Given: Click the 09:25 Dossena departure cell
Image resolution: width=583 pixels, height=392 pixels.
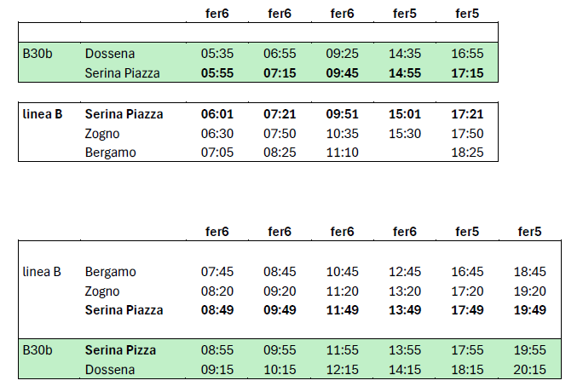Looking at the screenshot, I should (x=342, y=54).
